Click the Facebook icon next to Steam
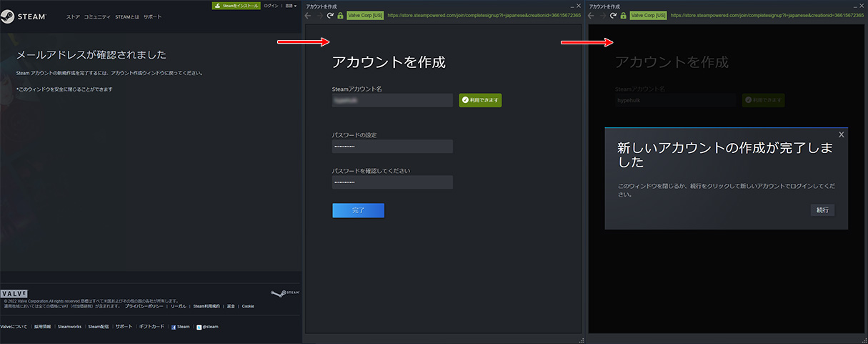 tap(173, 327)
